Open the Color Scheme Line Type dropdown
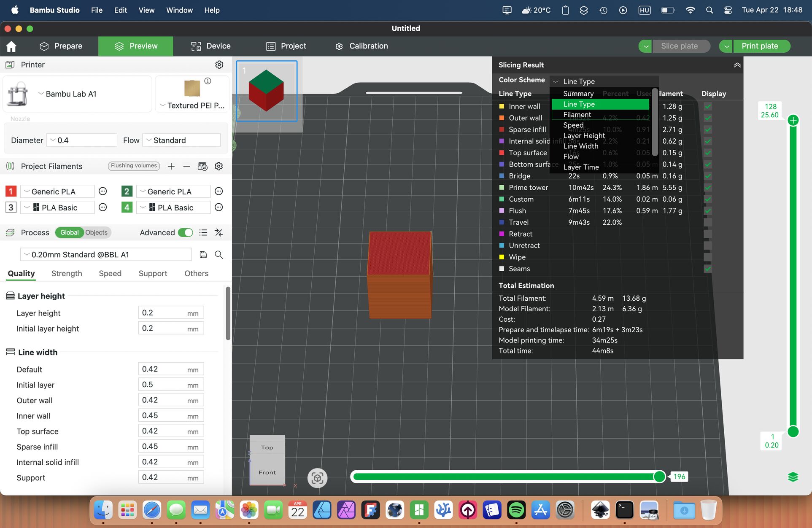The height and width of the screenshot is (528, 812). coord(604,81)
